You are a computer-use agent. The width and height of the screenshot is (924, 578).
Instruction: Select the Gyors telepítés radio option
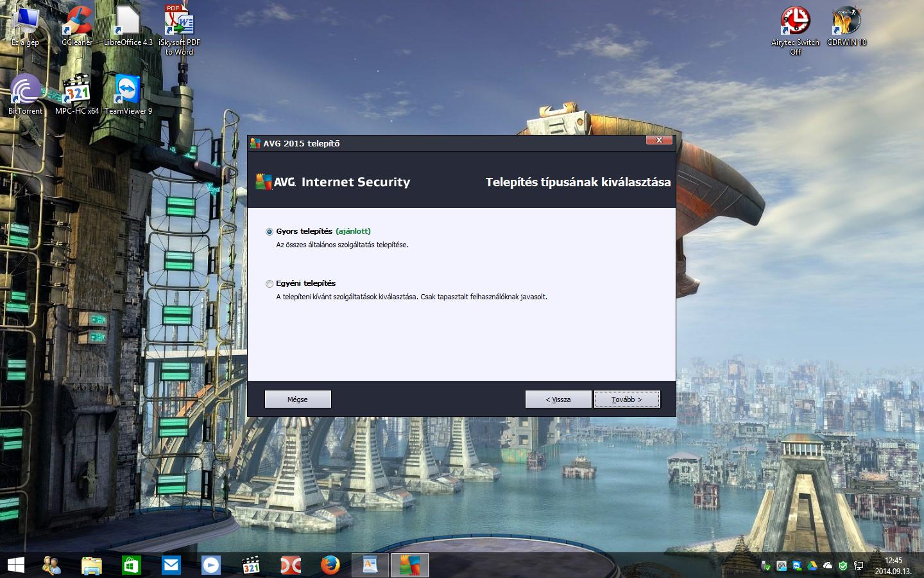click(269, 231)
